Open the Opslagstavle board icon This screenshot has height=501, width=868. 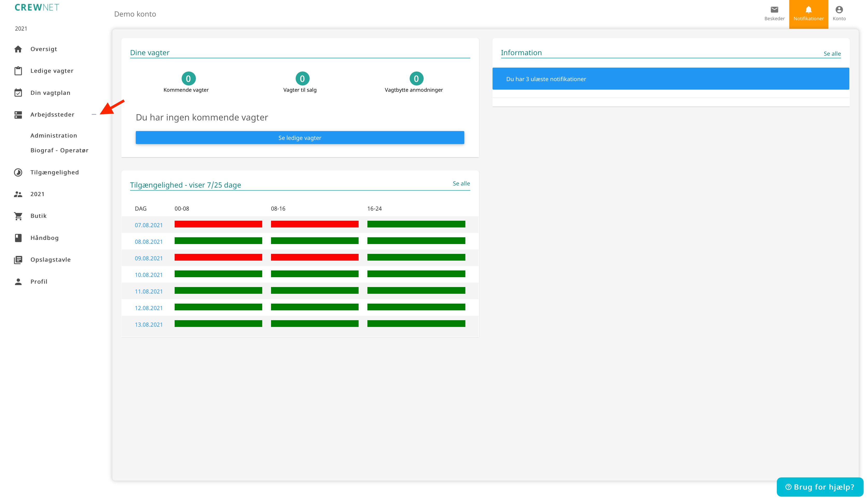tap(18, 260)
